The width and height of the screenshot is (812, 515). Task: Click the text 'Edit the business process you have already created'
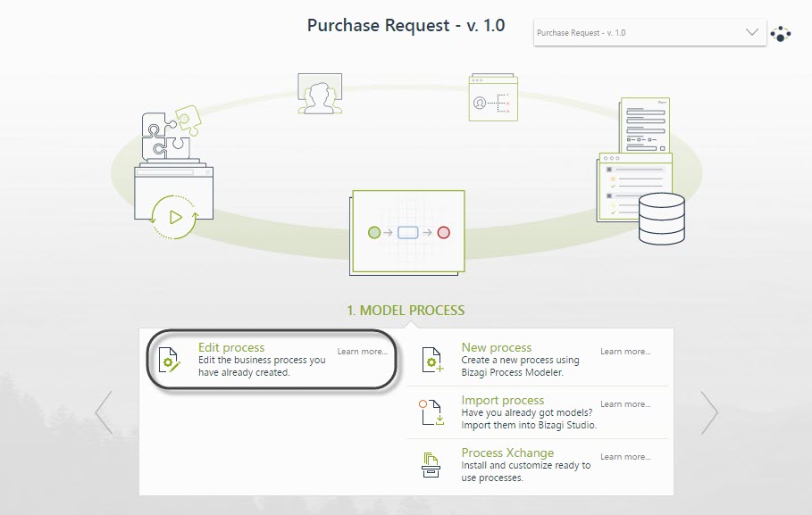coord(262,366)
